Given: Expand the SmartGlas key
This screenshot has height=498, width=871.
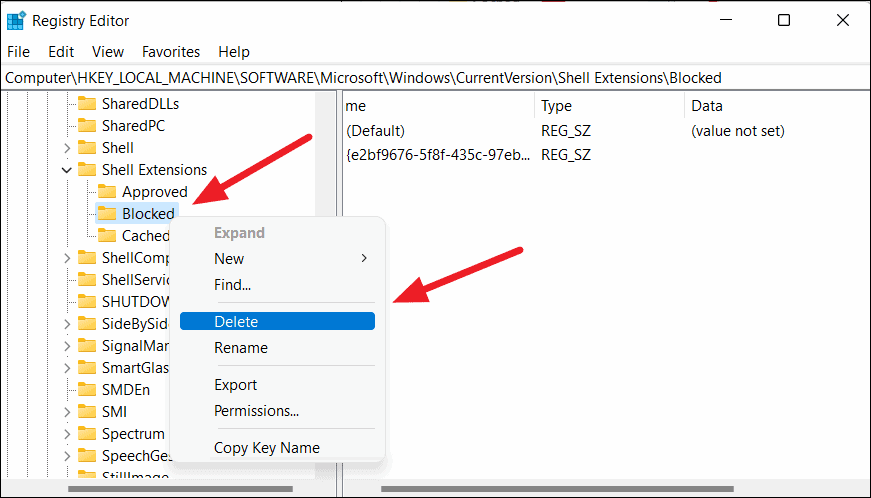Looking at the screenshot, I should point(67,368).
